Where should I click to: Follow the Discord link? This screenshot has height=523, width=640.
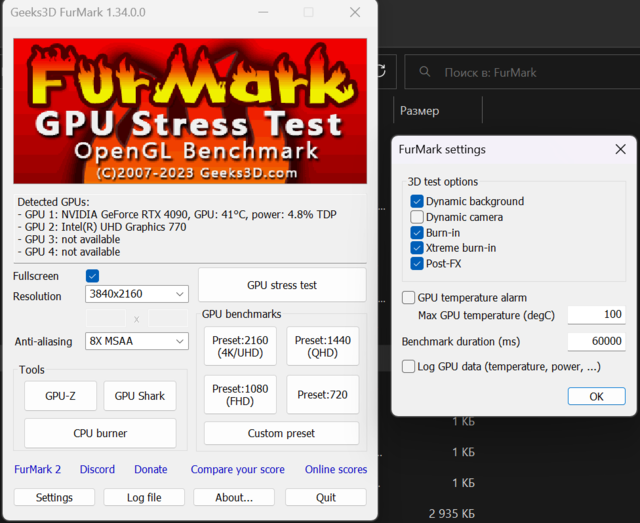coord(97,469)
